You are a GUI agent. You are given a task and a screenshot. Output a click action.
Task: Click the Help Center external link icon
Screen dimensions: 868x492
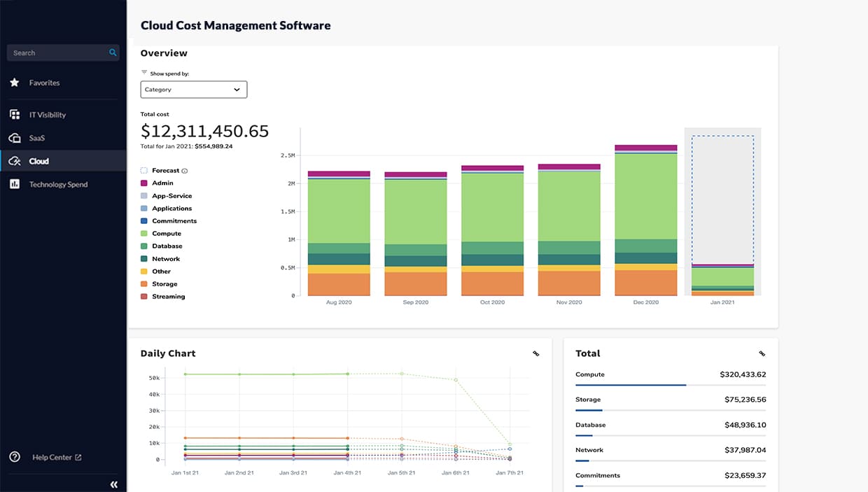(x=78, y=457)
